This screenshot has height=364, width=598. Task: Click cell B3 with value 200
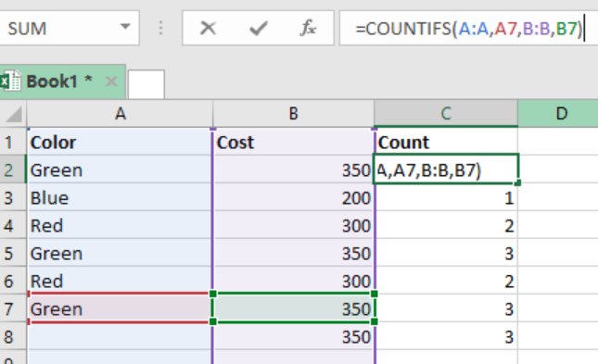coord(294,198)
